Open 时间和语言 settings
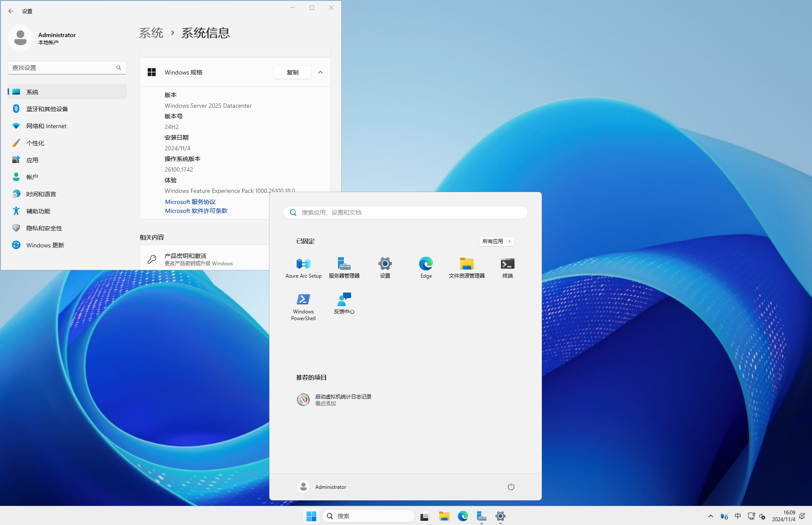This screenshot has width=812, height=525. [x=67, y=194]
